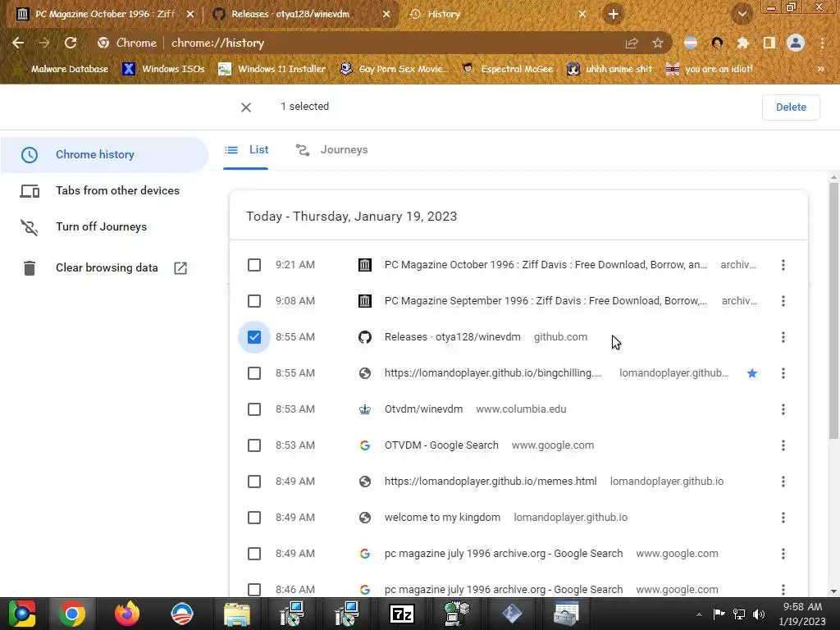Image resolution: width=840 pixels, height=630 pixels.
Task: Open actions menu for PC Magazine September entry
Action: pos(783,301)
